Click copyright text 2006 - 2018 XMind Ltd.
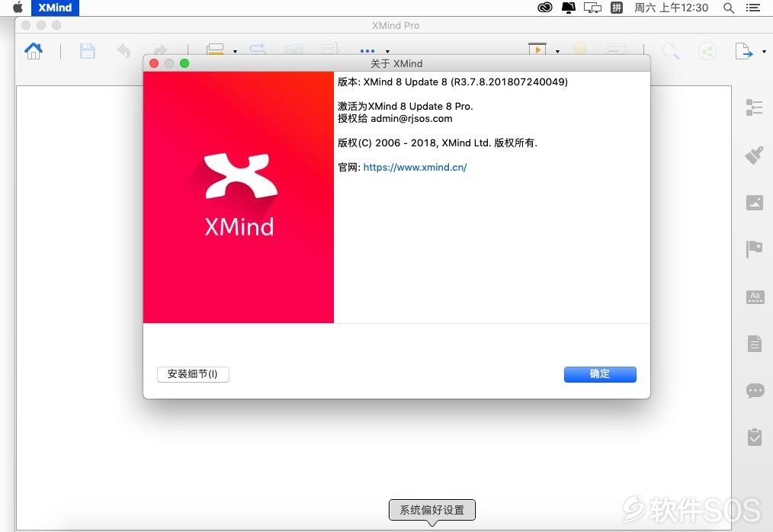Screen dimensions: 773x532 click(x=438, y=143)
